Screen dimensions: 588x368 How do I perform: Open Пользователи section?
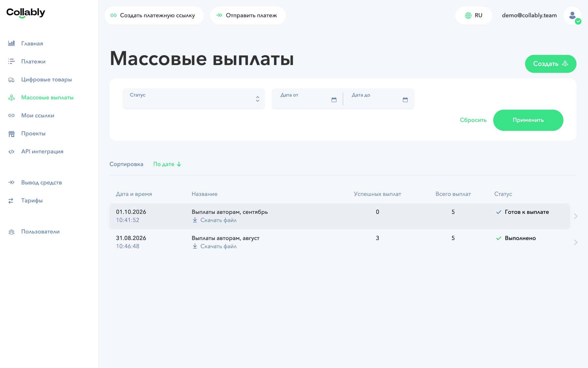point(41,232)
